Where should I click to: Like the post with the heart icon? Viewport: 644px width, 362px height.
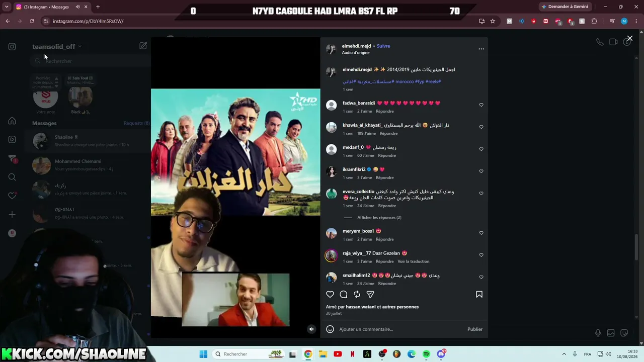pos(330,294)
